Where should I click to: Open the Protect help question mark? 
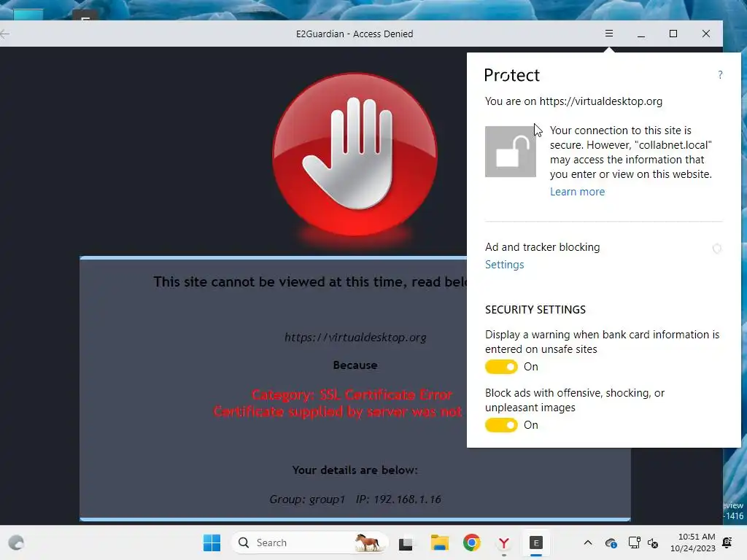[x=720, y=75]
